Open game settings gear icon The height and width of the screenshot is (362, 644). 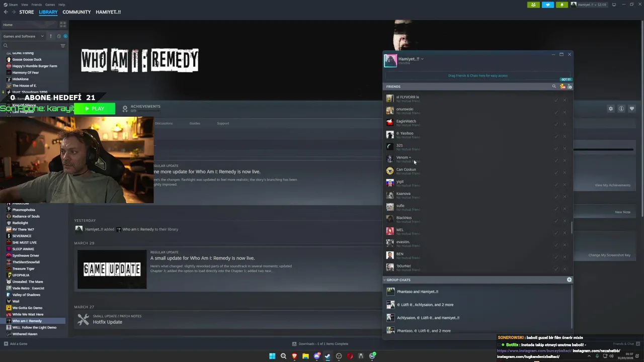[611, 109]
